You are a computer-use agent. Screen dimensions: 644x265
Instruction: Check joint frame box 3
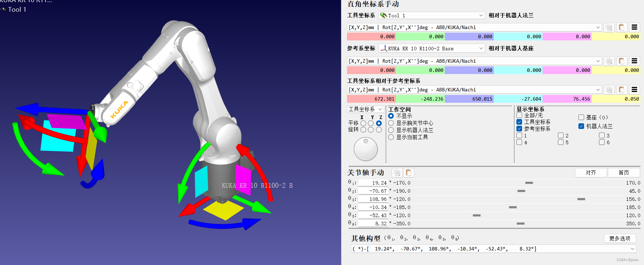click(x=602, y=135)
